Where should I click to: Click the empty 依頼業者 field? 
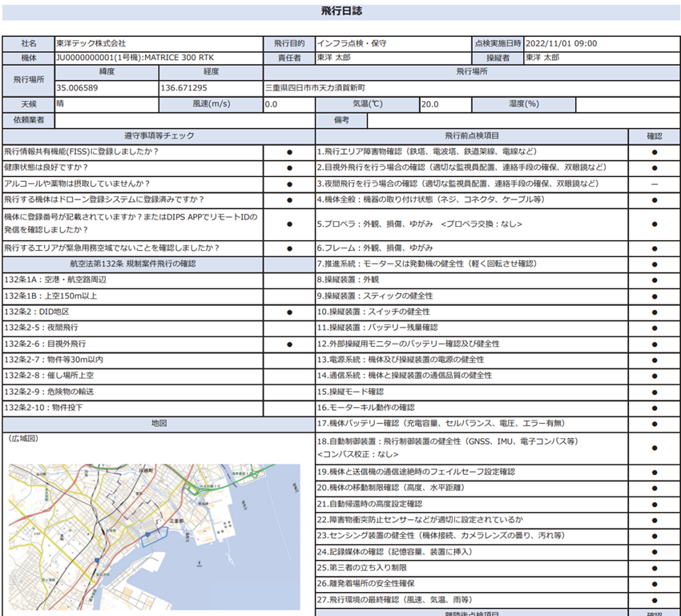pyautogui.click(x=184, y=120)
